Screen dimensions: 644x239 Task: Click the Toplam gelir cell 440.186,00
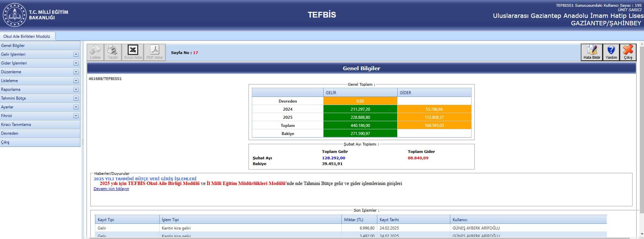point(360,125)
